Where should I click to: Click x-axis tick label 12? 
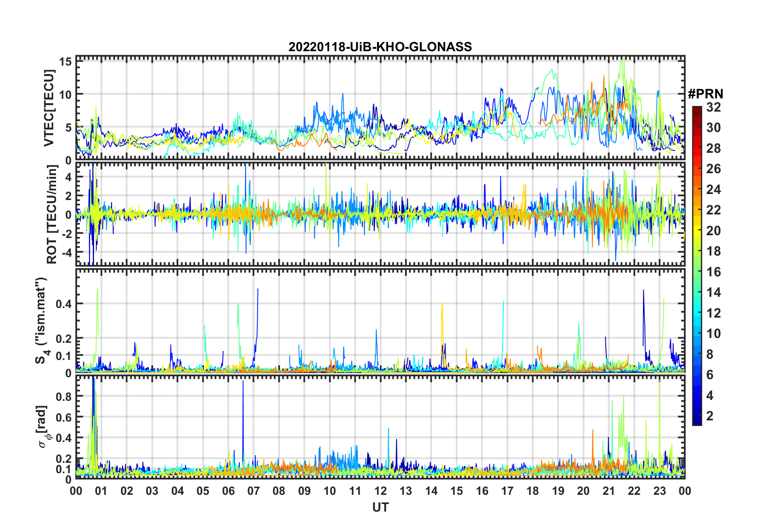380,491
